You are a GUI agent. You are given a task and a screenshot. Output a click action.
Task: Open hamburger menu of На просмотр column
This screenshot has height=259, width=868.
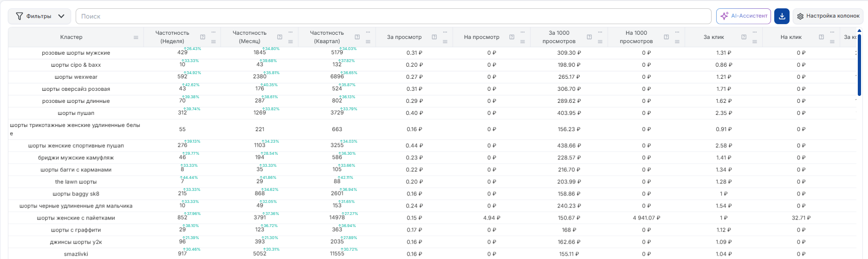point(523,42)
